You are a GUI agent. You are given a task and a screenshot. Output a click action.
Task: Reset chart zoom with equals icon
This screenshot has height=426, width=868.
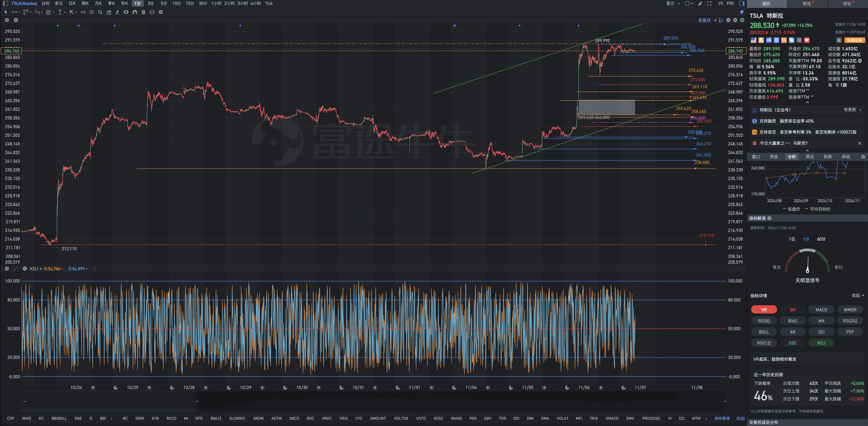pos(729,20)
